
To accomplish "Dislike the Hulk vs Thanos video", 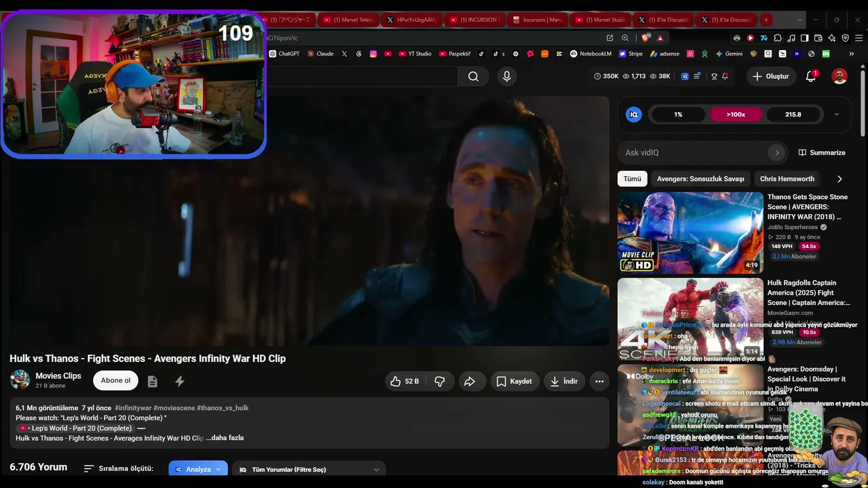I will [x=439, y=382].
